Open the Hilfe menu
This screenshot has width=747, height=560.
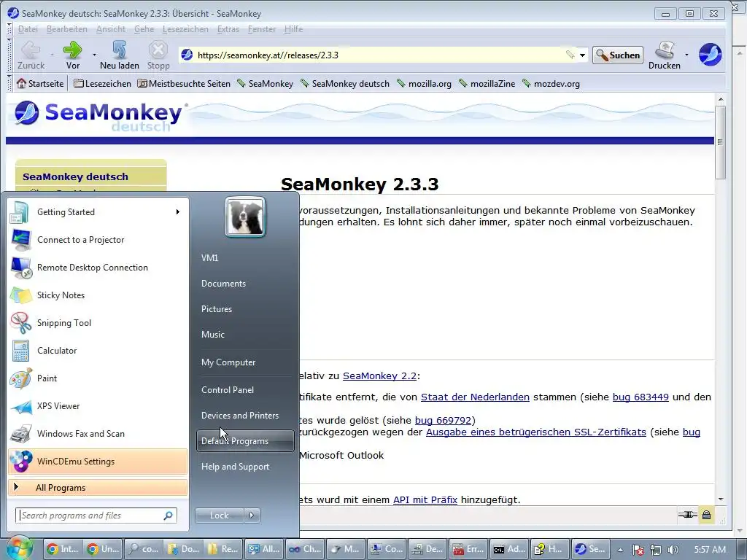(x=293, y=29)
